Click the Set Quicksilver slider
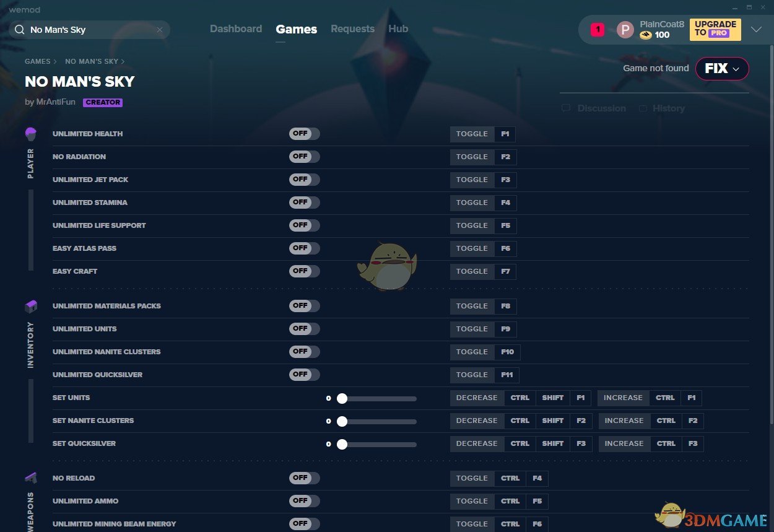Screen dimensions: 774x532 click(376, 444)
